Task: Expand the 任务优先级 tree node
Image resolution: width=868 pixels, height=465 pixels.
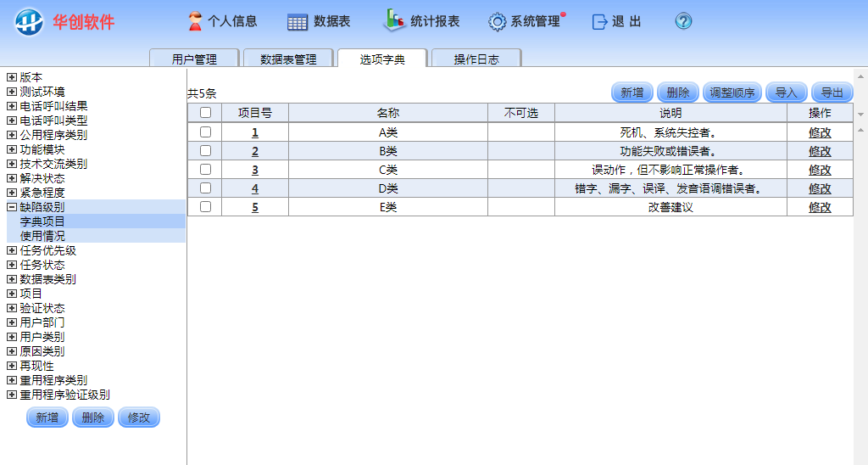Action: (x=12, y=250)
